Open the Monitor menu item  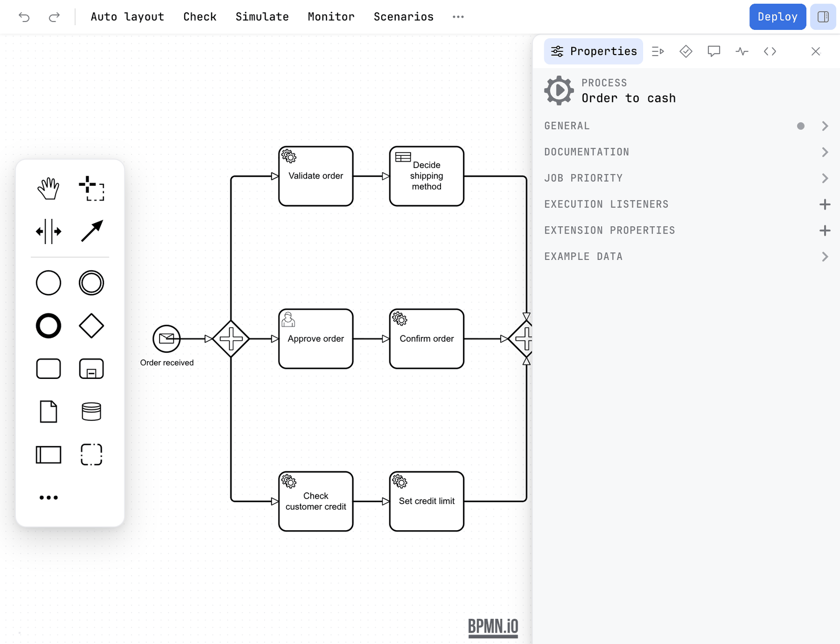click(x=331, y=17)
